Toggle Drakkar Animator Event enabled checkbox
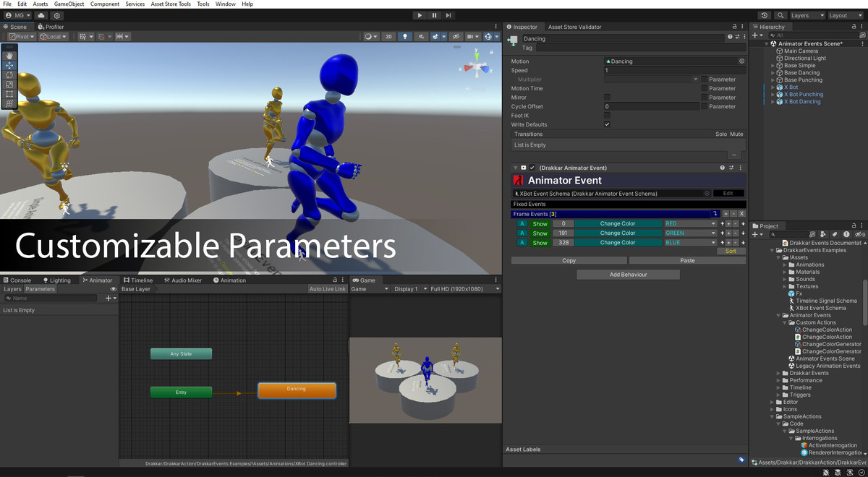Screen dimensions: 868x477 (532, 168)
